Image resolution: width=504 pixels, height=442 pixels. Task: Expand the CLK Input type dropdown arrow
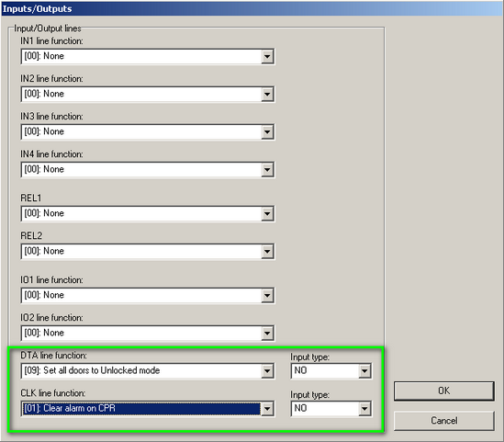(x=364, y=409)
